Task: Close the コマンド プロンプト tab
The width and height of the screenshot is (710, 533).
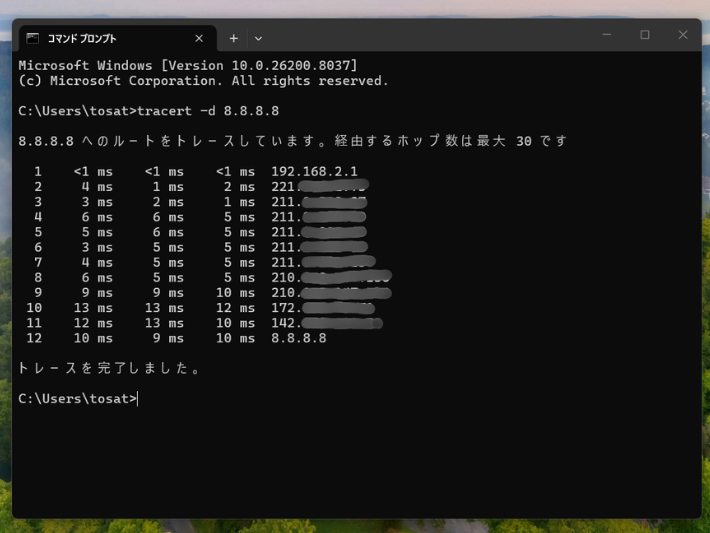Action: pos(199,38)
